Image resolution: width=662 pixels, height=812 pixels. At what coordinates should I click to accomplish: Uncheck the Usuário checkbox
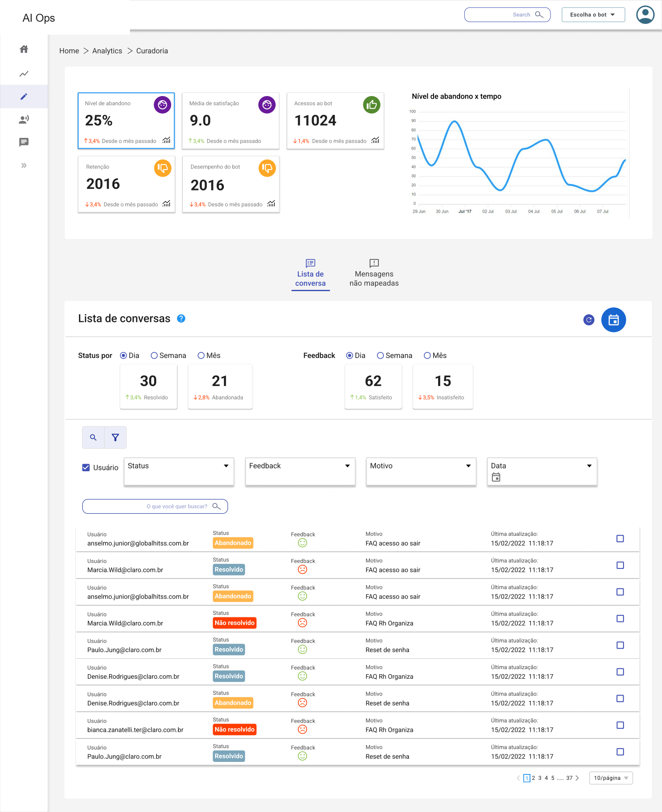coord(86,467)
